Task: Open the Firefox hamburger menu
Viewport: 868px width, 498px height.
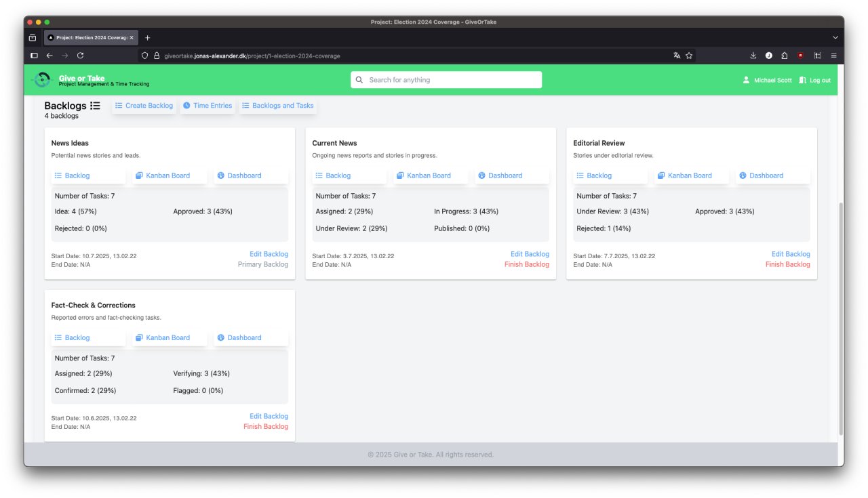Action: pyautogui.click(x=833, y=56)
